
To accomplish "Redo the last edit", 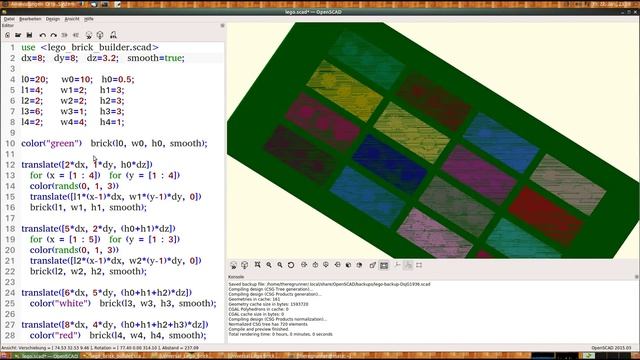I will [x=53, y=35].
